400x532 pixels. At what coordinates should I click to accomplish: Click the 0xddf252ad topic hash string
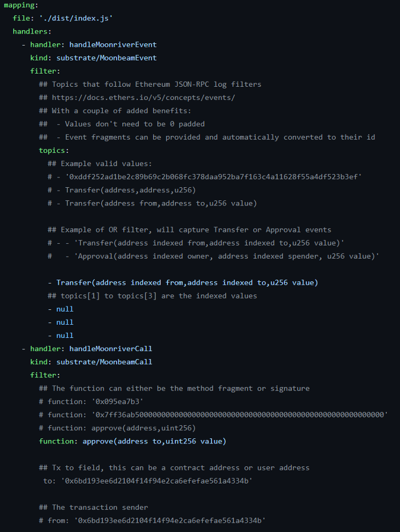(213, 177)
